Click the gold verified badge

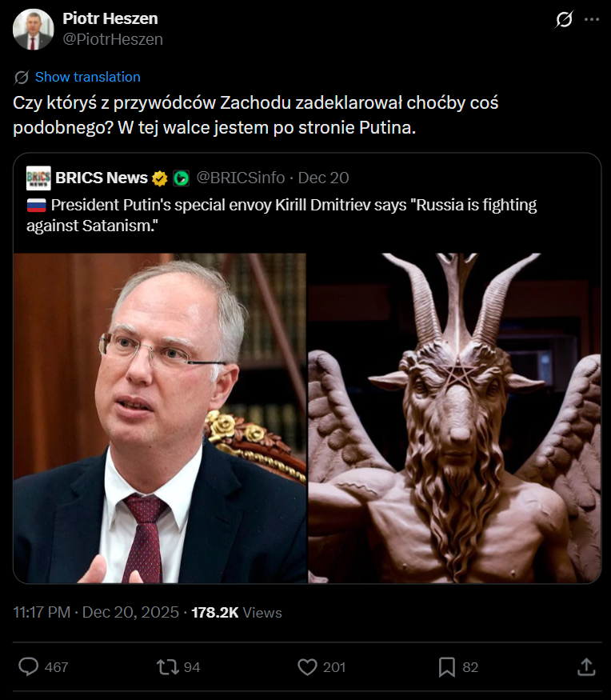click(160, 178)
